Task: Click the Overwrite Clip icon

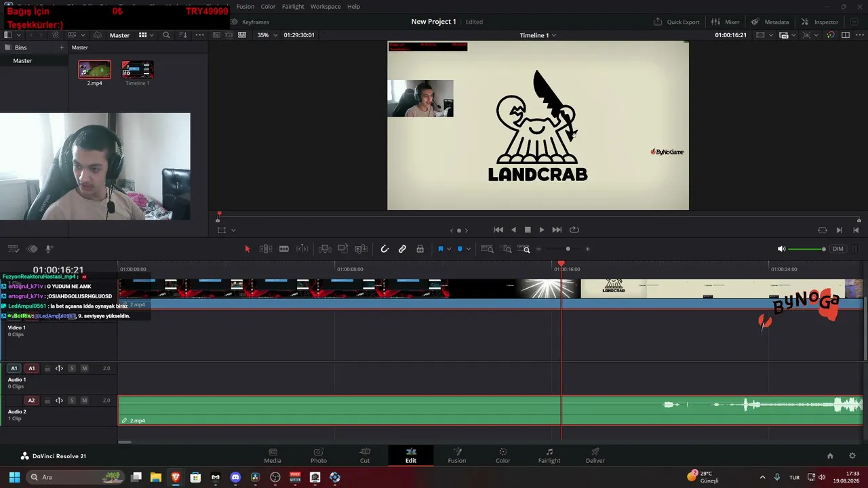Action: [x=343, y=249]
